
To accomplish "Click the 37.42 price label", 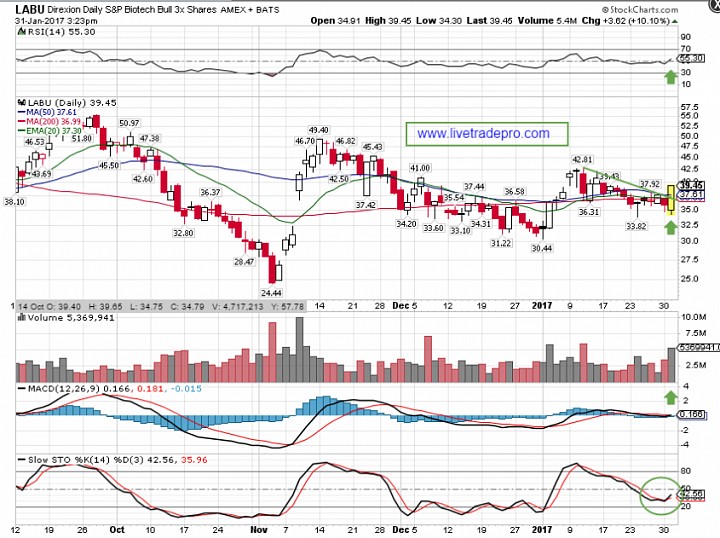I will [x=366, y=205].
